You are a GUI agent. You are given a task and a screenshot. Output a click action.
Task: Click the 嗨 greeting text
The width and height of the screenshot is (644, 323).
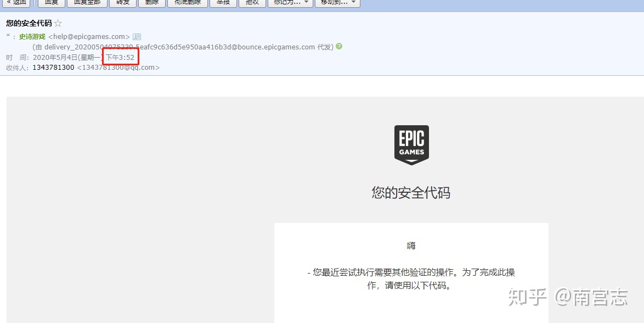(411, 246)
